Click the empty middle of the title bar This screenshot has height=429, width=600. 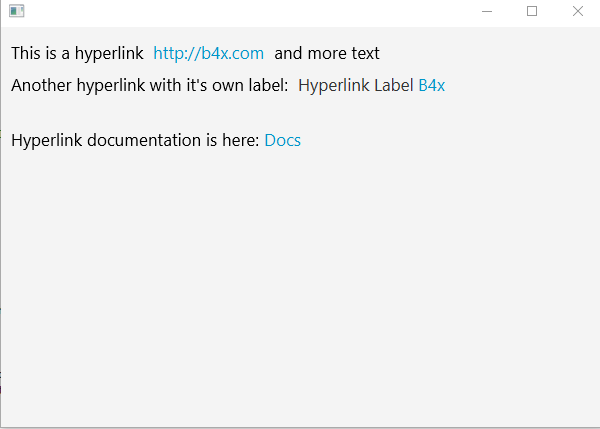250,11
